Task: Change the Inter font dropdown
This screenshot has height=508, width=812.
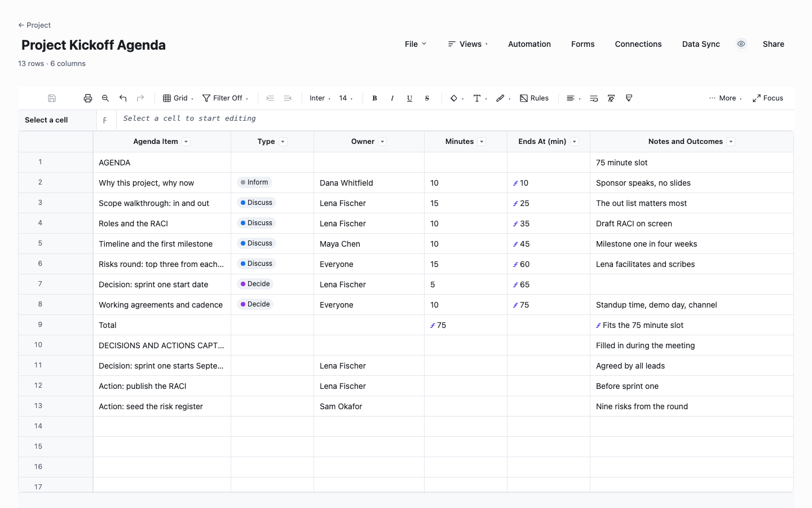Action: click(320, 98)
